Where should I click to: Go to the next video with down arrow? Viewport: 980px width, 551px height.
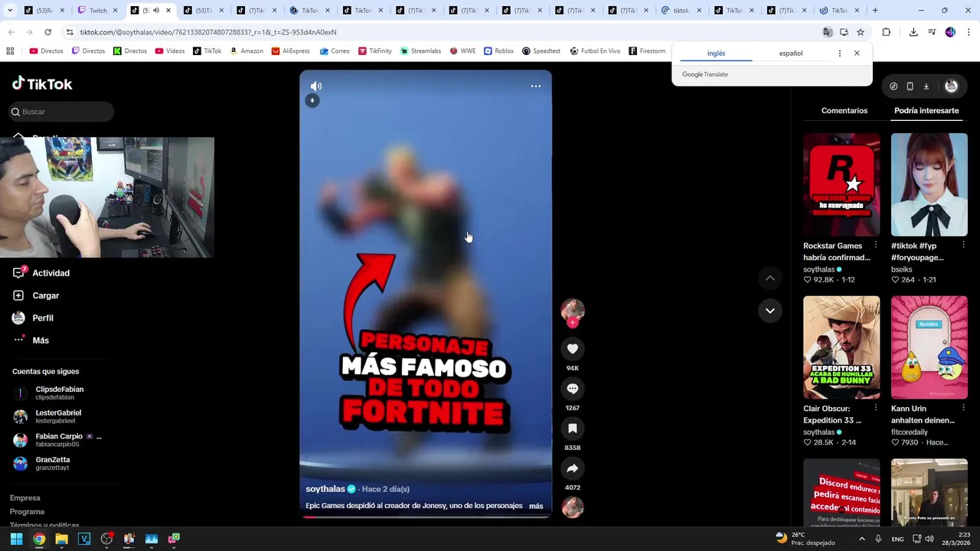point(769,311)
